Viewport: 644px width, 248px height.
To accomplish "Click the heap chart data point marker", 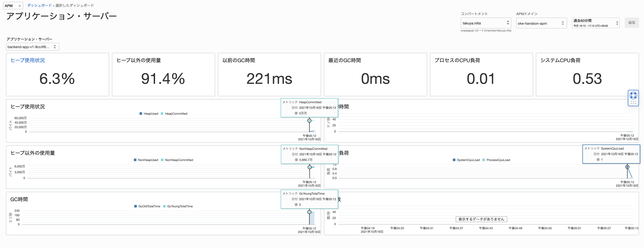I will click(x=309, y=121).
